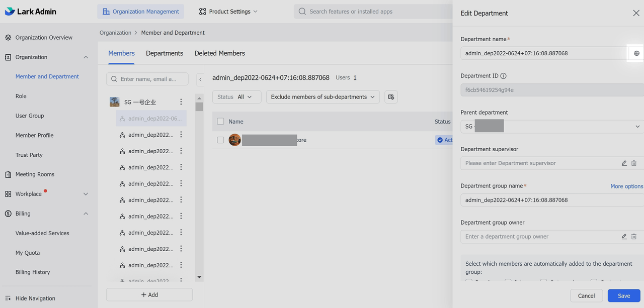644x308 pixels.
Task: Check the select-all checkbox in Name header
Action: 220,122
